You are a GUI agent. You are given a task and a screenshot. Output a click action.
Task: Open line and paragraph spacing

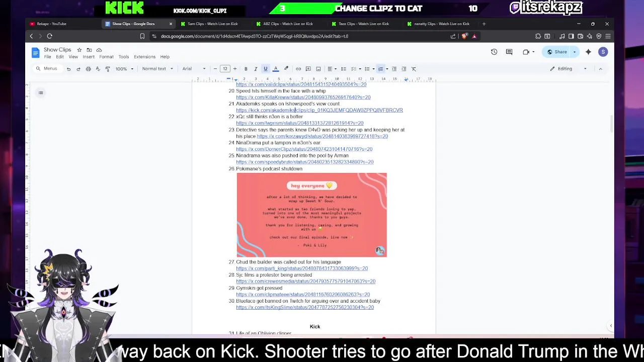tap(344, 69)
